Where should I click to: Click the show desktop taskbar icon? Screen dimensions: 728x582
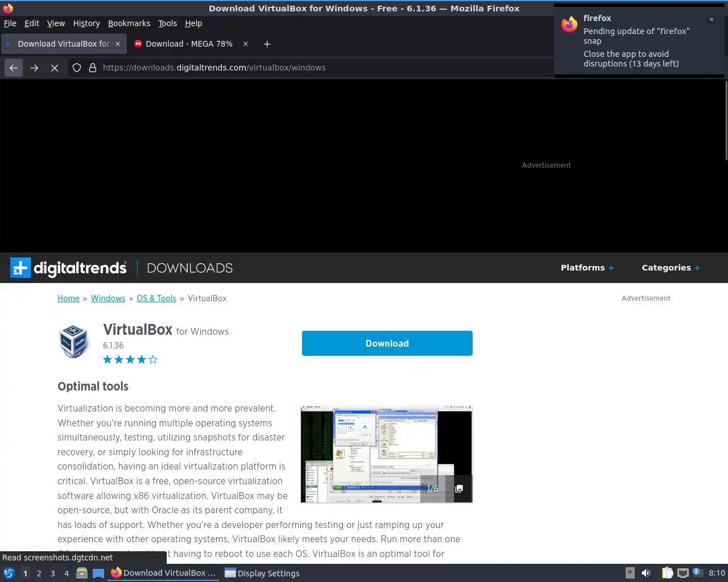[x=98, y=573]
